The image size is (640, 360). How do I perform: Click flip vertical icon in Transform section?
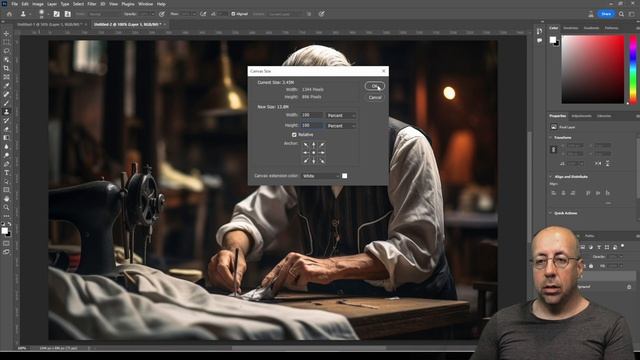[x=607, y=163]
